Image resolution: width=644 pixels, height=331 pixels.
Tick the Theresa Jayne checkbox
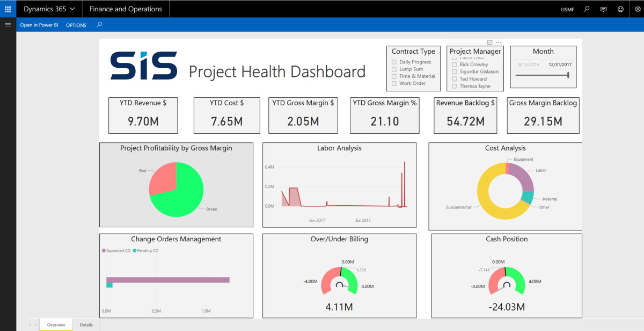pyautogui.click(x=455, y=86)
